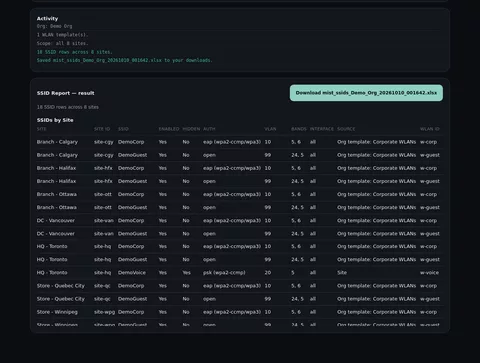Click the BANDS column header

(x=299, y=129)
